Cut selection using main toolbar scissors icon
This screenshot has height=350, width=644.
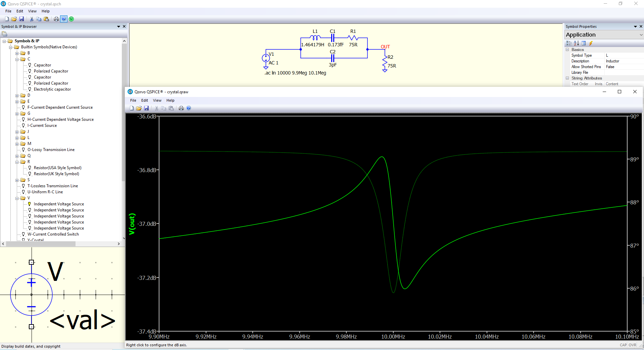pyautogui.click(x=32, y=19)
